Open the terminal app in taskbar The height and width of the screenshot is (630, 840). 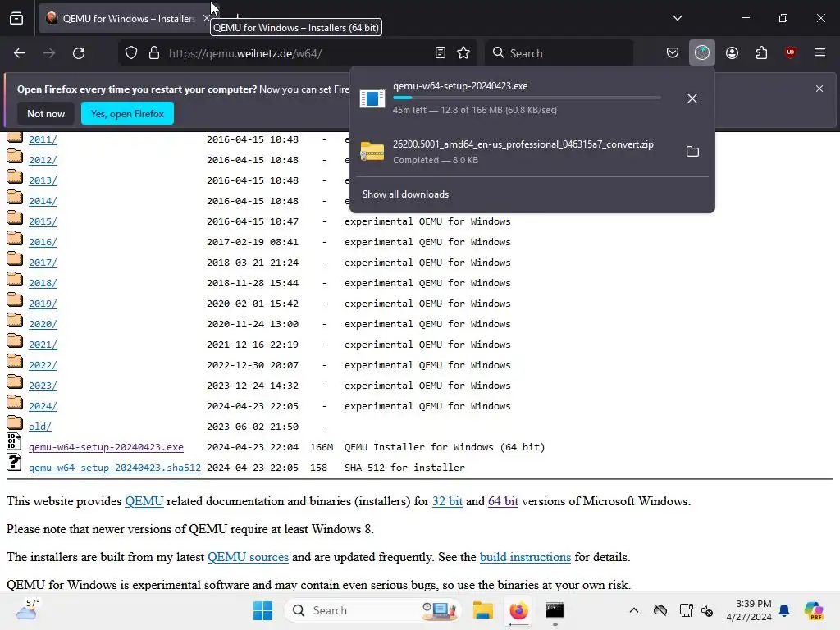click(x=555, y=610)
